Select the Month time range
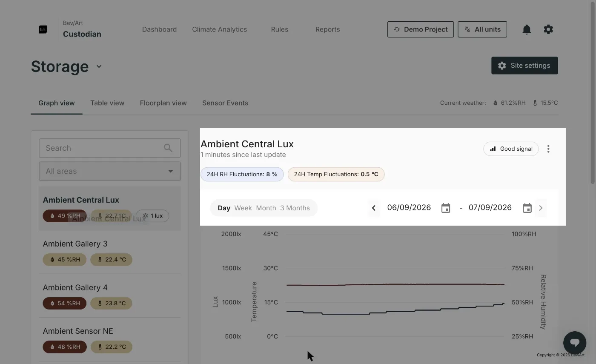 [x=266, y=208]
